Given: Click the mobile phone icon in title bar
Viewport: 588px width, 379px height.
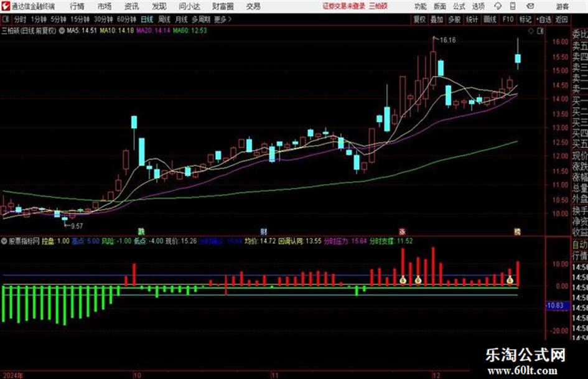Looking at the screenshot, I should point(513,6).
